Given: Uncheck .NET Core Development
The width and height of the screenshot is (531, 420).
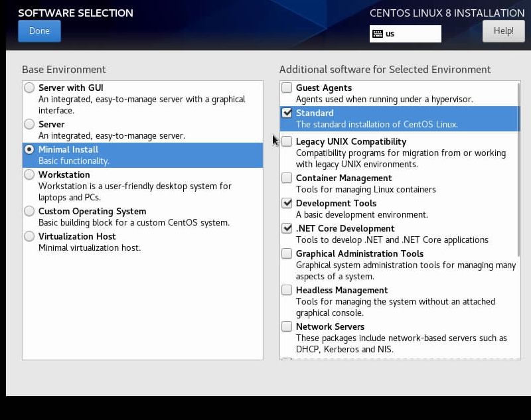Looking at the screenshot, I should [287, 228].
